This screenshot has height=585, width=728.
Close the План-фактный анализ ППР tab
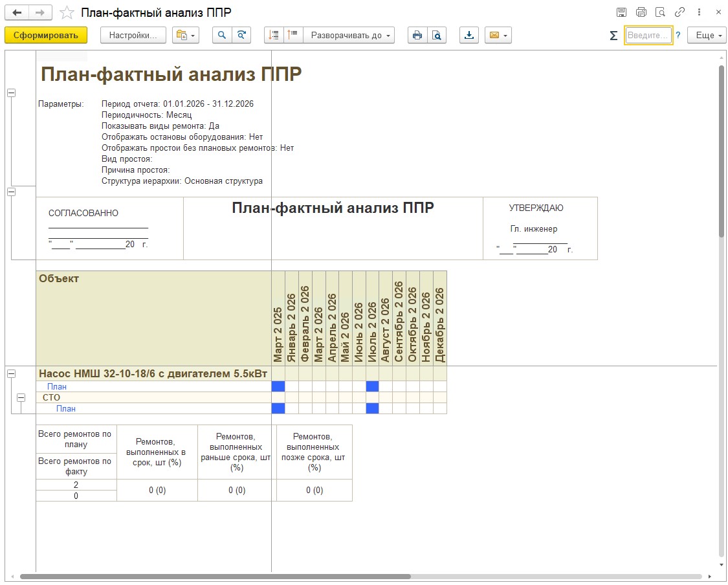[718, 12]
